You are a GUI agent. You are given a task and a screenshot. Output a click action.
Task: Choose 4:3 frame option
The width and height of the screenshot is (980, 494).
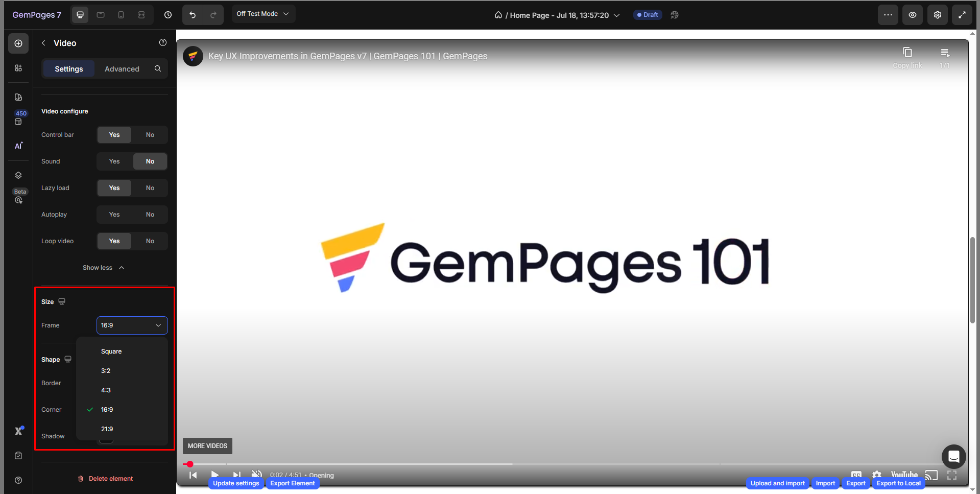tap(122, 390)
